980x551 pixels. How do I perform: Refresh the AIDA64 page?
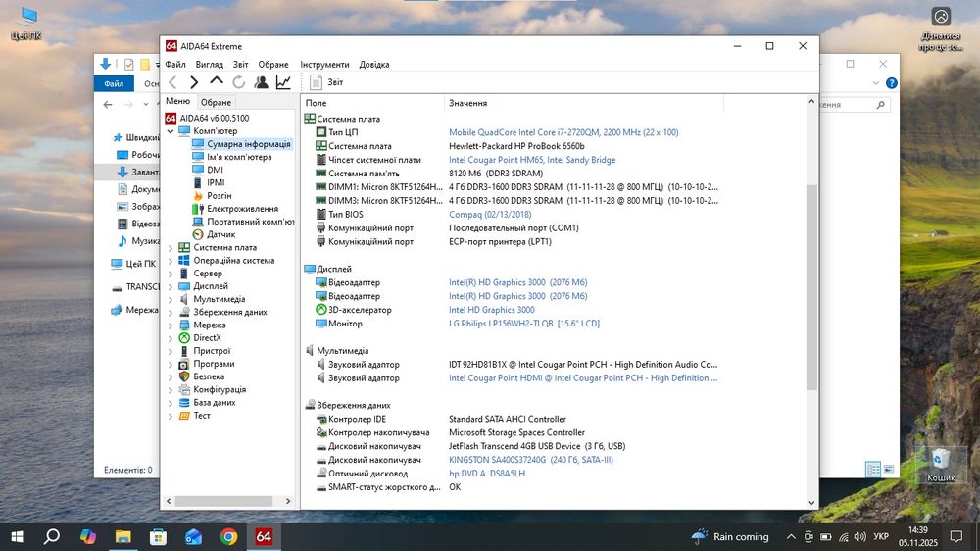coord(239,82)
